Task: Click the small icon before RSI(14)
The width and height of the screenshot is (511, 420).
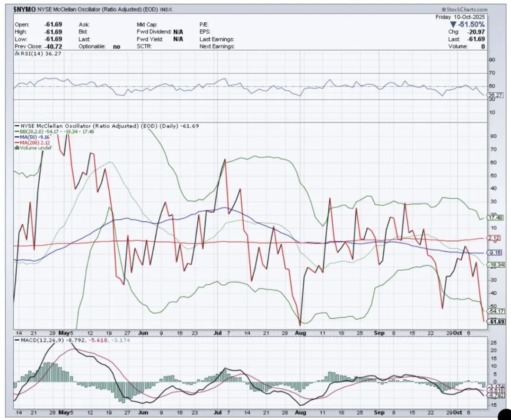Action: point(17,54)
